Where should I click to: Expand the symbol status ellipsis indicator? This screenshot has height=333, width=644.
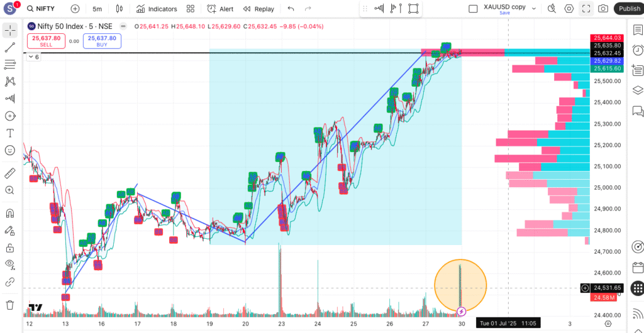[123, 26]
